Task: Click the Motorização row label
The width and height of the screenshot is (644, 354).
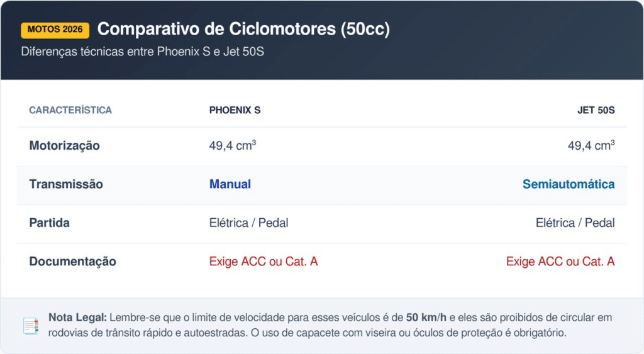Action: click(64, 146)
